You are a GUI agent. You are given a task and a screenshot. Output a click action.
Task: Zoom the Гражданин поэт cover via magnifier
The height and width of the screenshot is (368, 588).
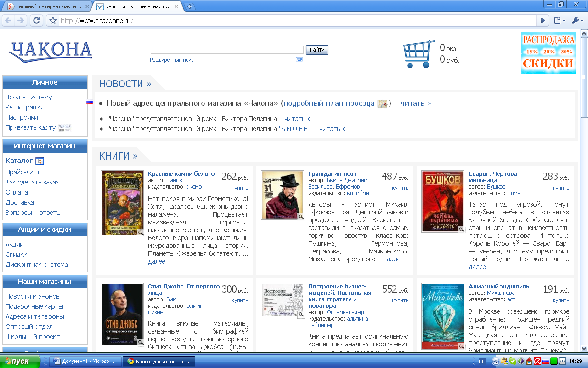click(x=301, y=217)
